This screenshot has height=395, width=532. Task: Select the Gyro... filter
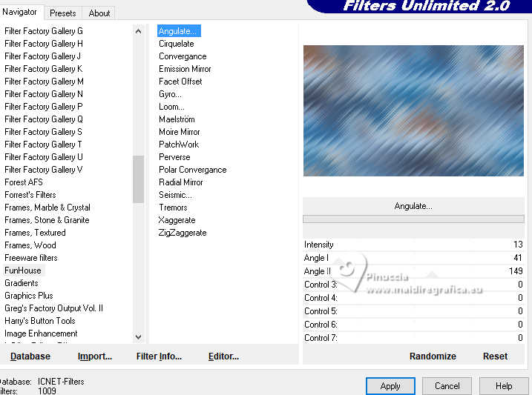(171, 94)
